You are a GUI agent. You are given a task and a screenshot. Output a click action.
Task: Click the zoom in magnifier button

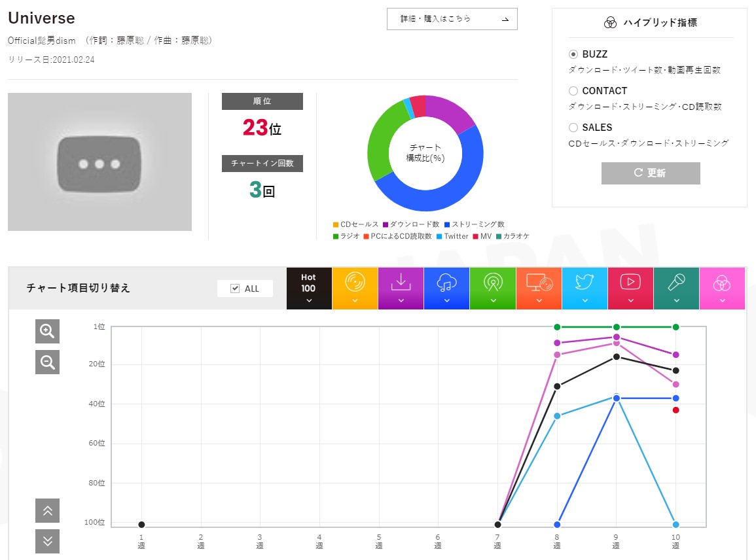coord(47,331)
